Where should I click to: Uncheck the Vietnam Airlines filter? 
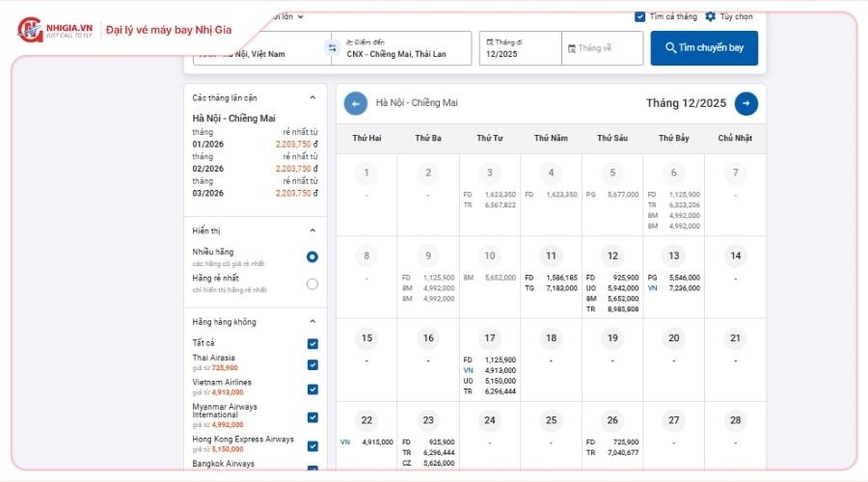[x=312, y=389]
